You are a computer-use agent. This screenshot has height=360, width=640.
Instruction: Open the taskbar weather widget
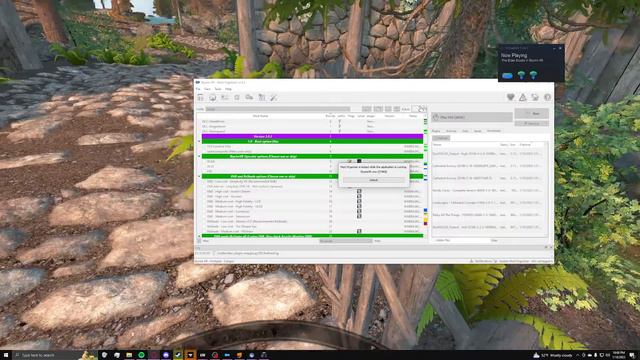click(x=554, y=355)
